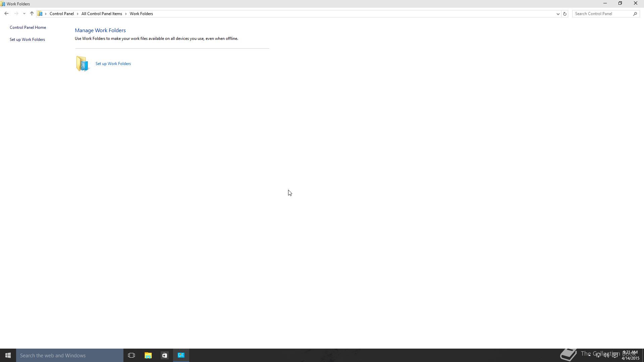Expand chevron after All Control Panel Items
This screenshot has width=644, height=362.
tap(126, 14)
